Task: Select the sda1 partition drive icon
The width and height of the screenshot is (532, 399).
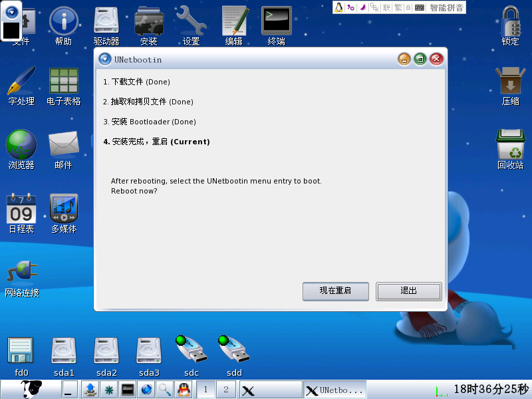Action: [x=64, y=357]
